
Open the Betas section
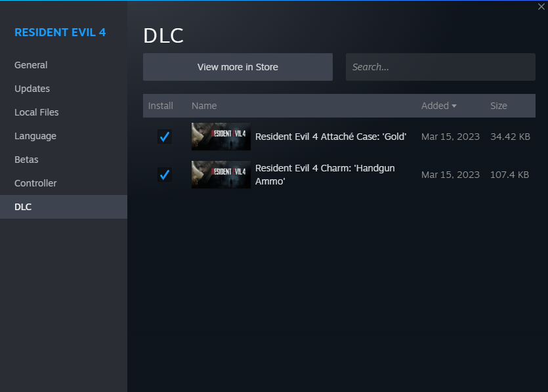pyautogui.click(x=26, y=160)
